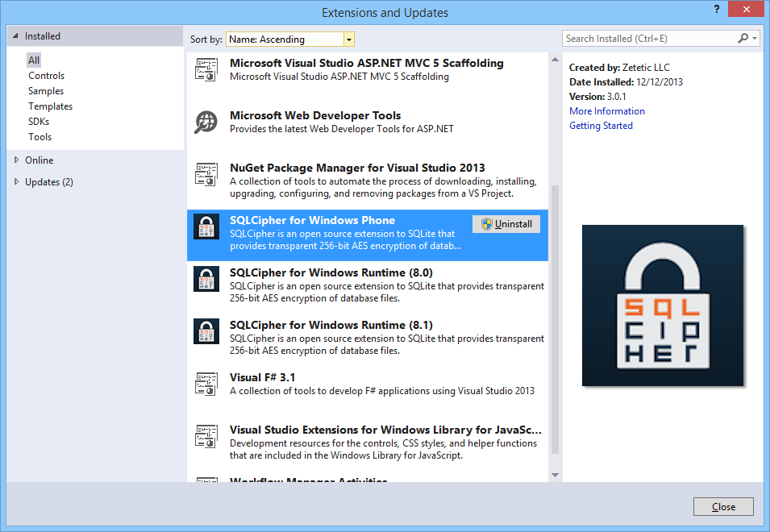770x532 pixels.
Task: Click the extensions list scrollbar thumb
Action: (x=555, y=319)
